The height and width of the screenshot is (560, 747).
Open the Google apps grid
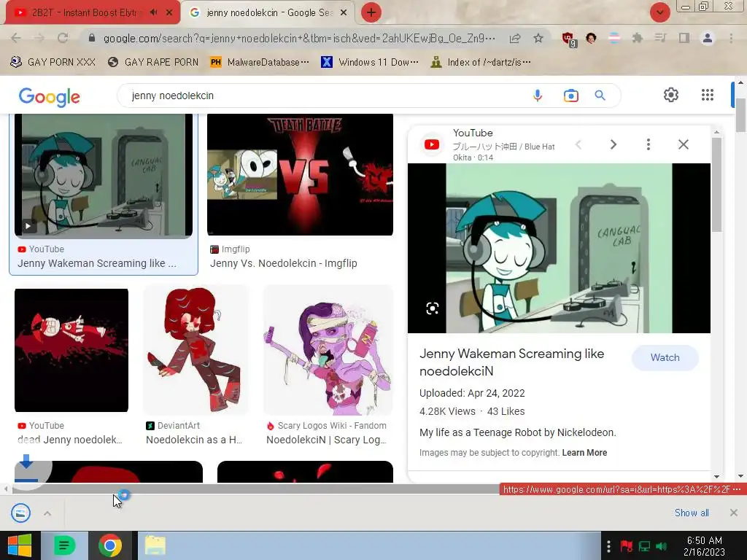pyautogui.click(x=708, y=95)
